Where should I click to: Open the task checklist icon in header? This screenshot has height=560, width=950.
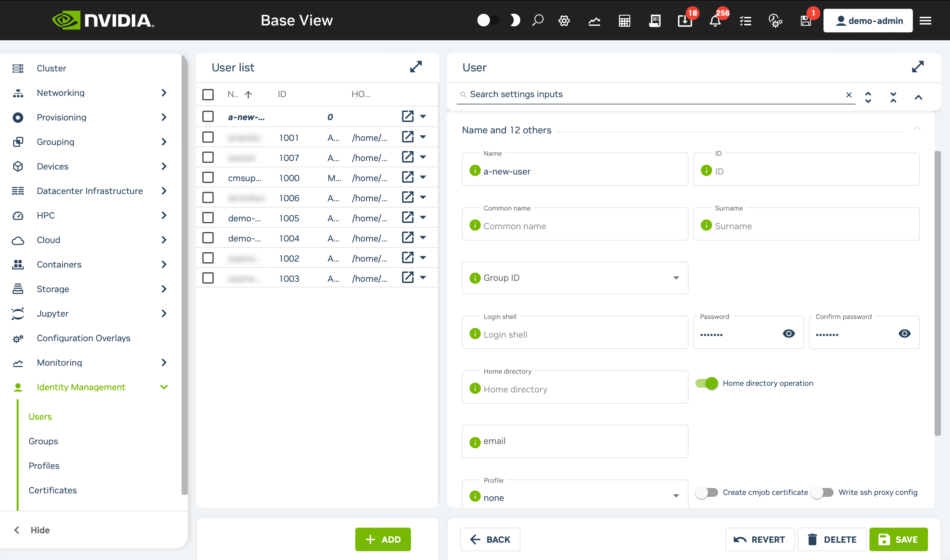click(745, 21)
